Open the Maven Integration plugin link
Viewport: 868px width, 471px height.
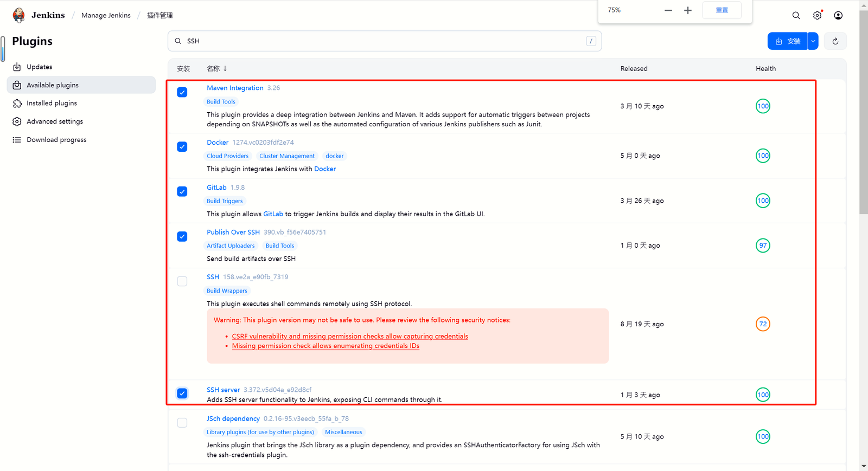235,88
